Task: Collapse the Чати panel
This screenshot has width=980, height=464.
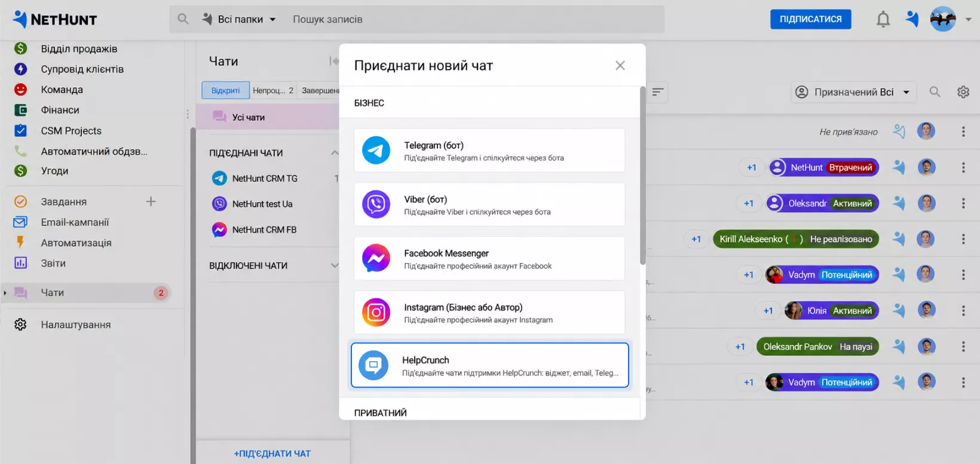Action: 333,61
